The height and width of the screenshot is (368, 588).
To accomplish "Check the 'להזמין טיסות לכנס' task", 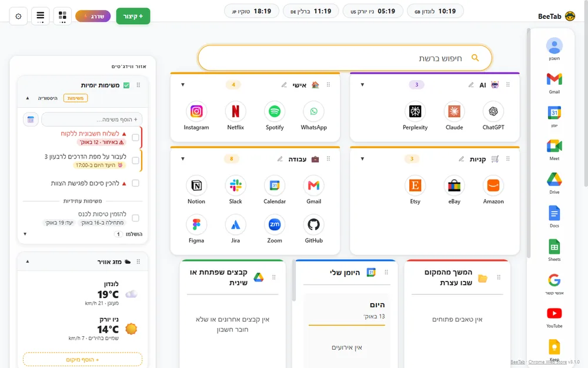I will click(x=135, y=218).
